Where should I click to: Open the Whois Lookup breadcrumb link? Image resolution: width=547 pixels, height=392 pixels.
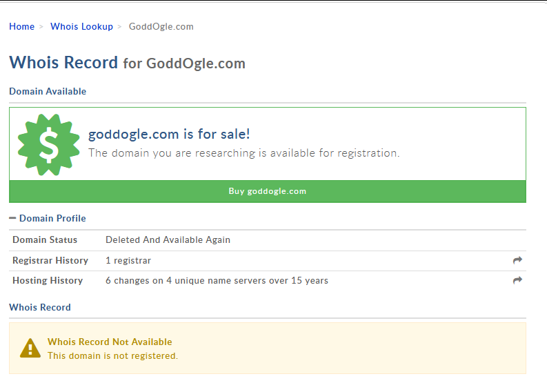pyautogui.click(x=81, y=26)
